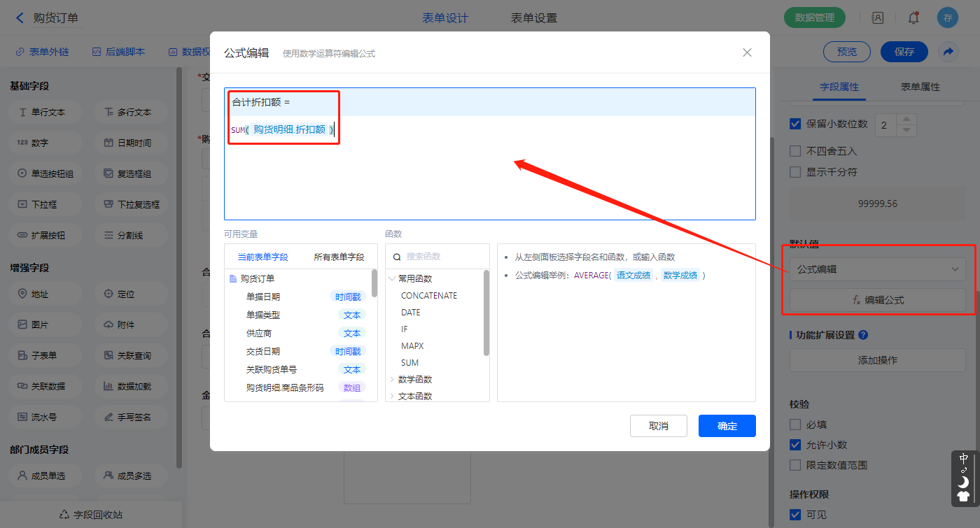Click the 取消 button
The height and width of the screenshot is (528, 980).
coord(658,426)
